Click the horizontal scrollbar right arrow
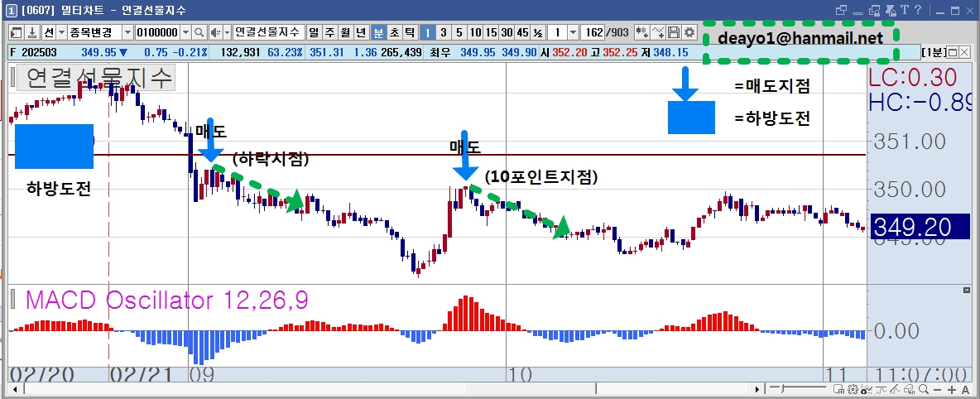The image size is (980, 399). 757,390
